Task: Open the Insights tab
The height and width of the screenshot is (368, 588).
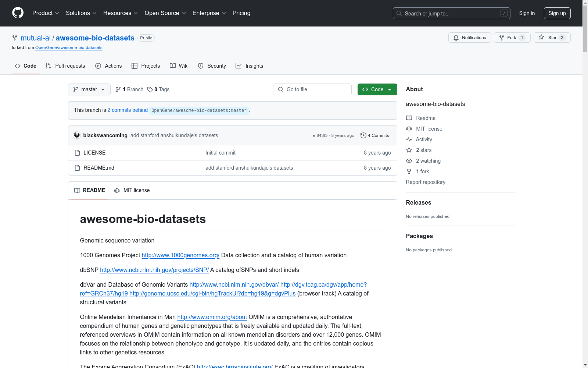Action: coord(250,66)
